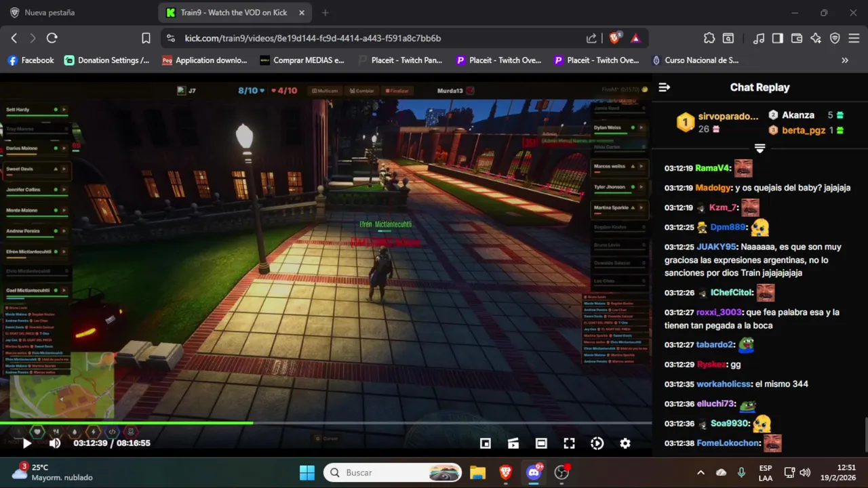Open the video settings gear
Screen dimensions: 868x488
coord(625,443)
